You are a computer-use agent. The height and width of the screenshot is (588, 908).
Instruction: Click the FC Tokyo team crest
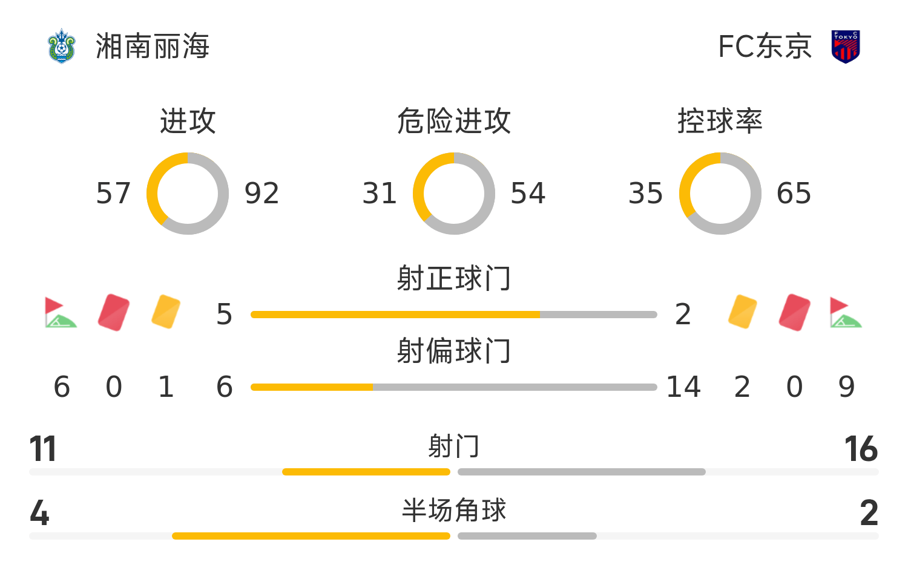point(846,47)
